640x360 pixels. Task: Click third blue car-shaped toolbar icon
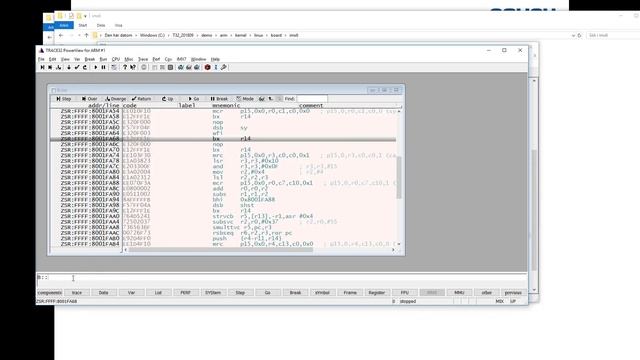coord(197,67)
